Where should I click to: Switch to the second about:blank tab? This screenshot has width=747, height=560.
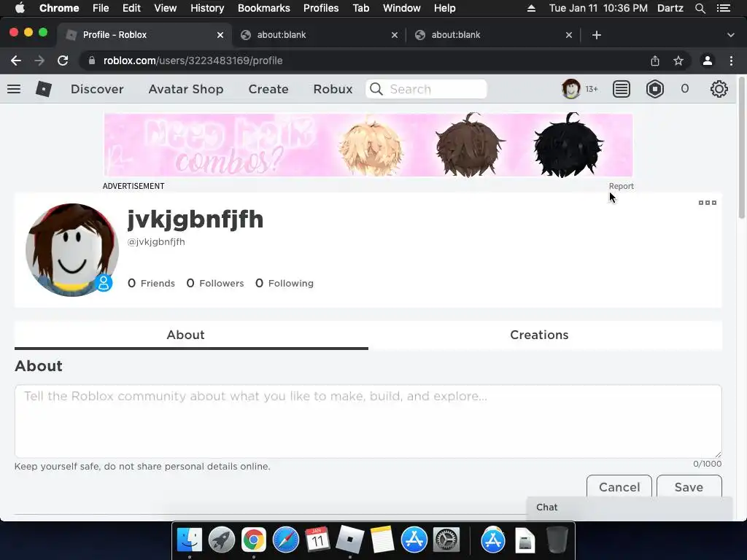(494, 35)
